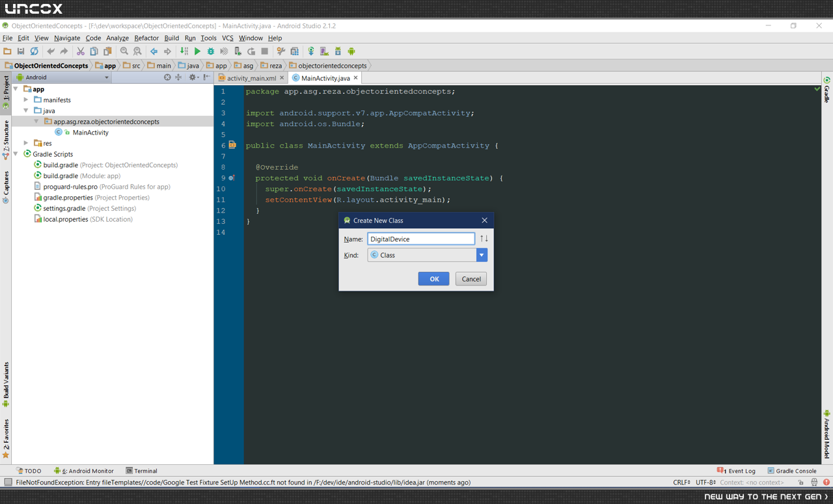Open the File menu
833x504 pixels.
[8, 38]
